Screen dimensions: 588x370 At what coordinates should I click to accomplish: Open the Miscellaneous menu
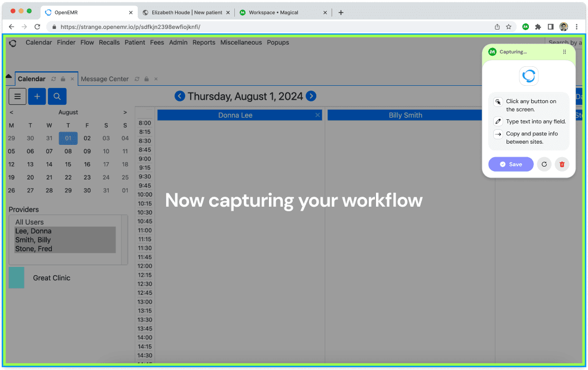tap(241, 42)
